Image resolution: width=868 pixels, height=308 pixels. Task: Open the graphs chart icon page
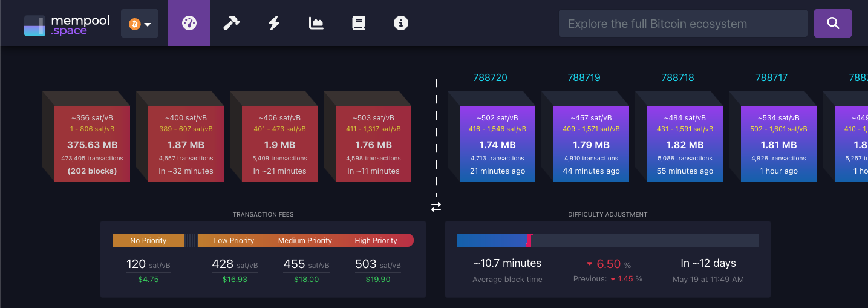pyautogui.click(x=316, y=24)
